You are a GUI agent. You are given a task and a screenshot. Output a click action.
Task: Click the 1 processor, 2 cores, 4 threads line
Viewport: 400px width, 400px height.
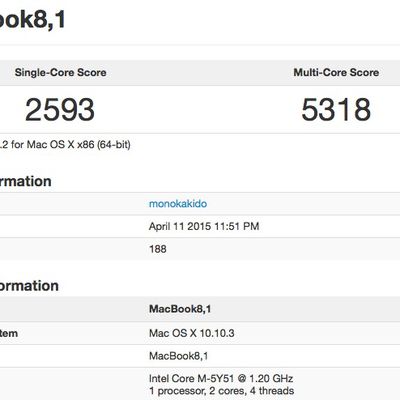[x=221, y=391]
